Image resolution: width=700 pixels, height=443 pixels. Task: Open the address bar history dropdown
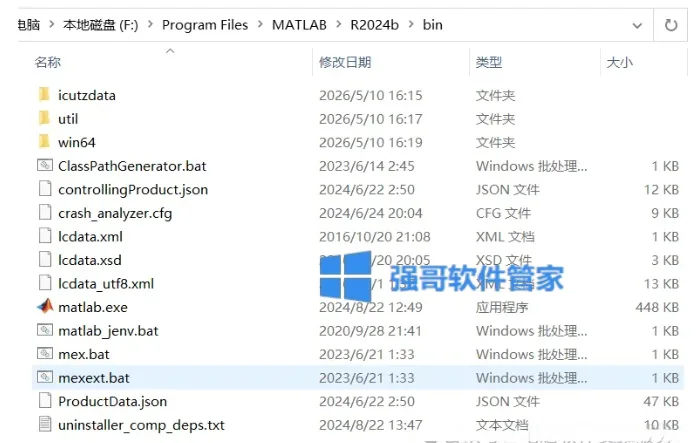pos(637,26)
